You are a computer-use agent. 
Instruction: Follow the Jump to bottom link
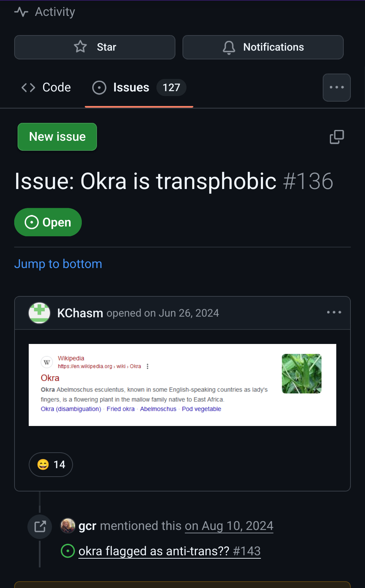tap(58, 264)
